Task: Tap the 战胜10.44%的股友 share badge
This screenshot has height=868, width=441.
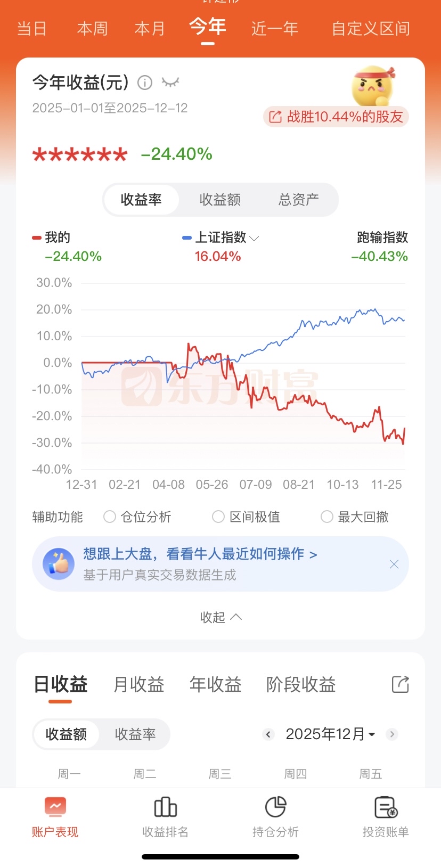Action: coord(336,117)
